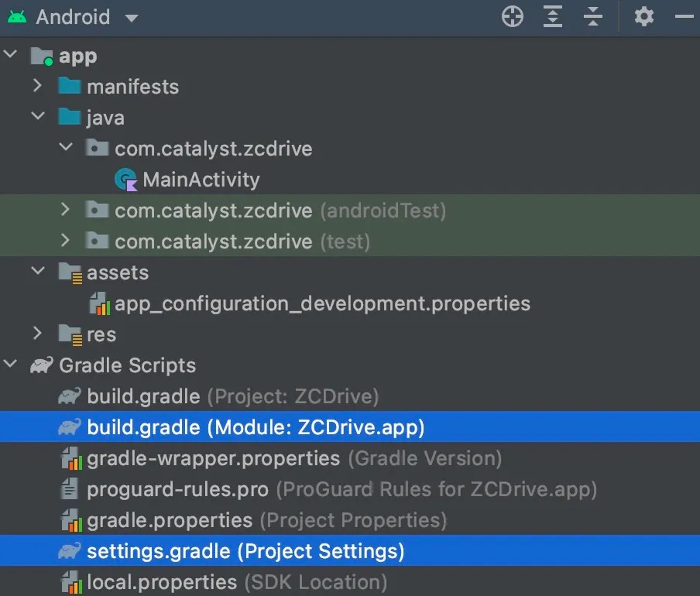
Task: Click the Android robot icon
Action: coord(17,17)
